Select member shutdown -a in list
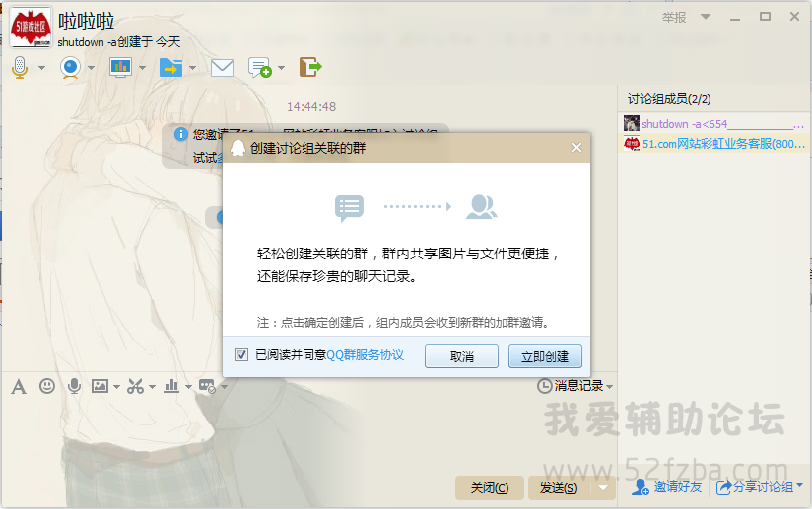 click(714, 124)
